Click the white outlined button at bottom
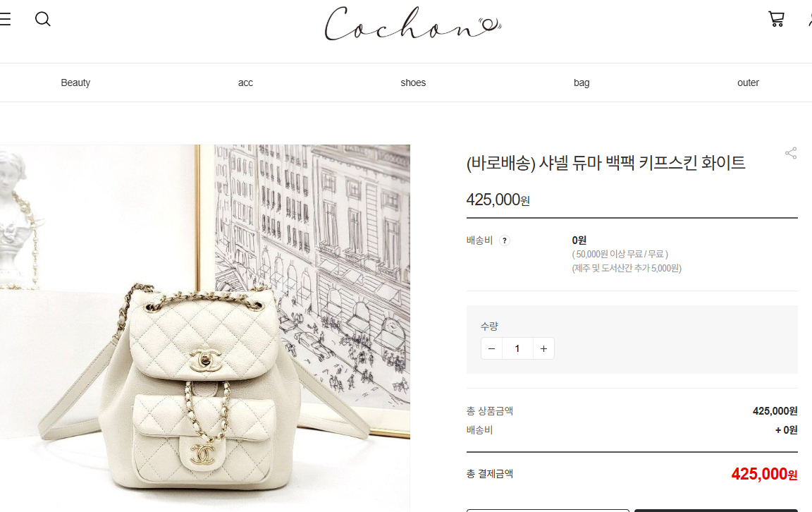The image size is (812, 512). 548,511
